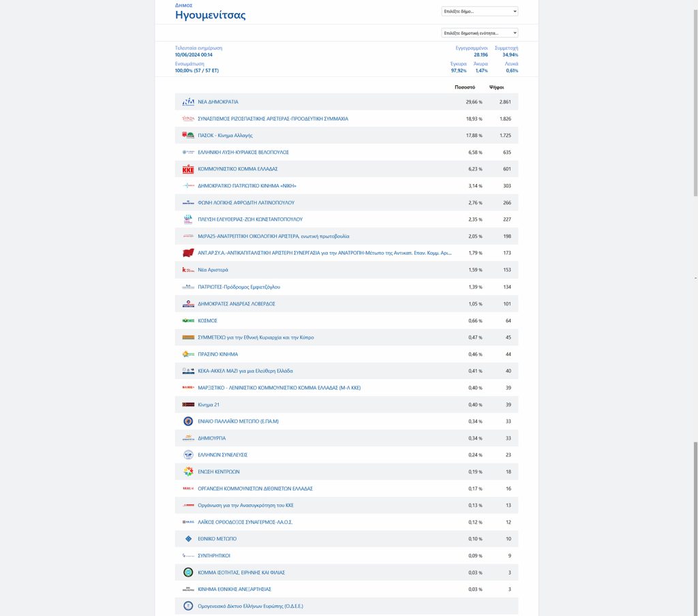Click the ΕΘΝΙΚΟ ΜΕΤΩΠΟ blue diamond logo
Viewport: 698px width, 616px height.
(188, 539)
